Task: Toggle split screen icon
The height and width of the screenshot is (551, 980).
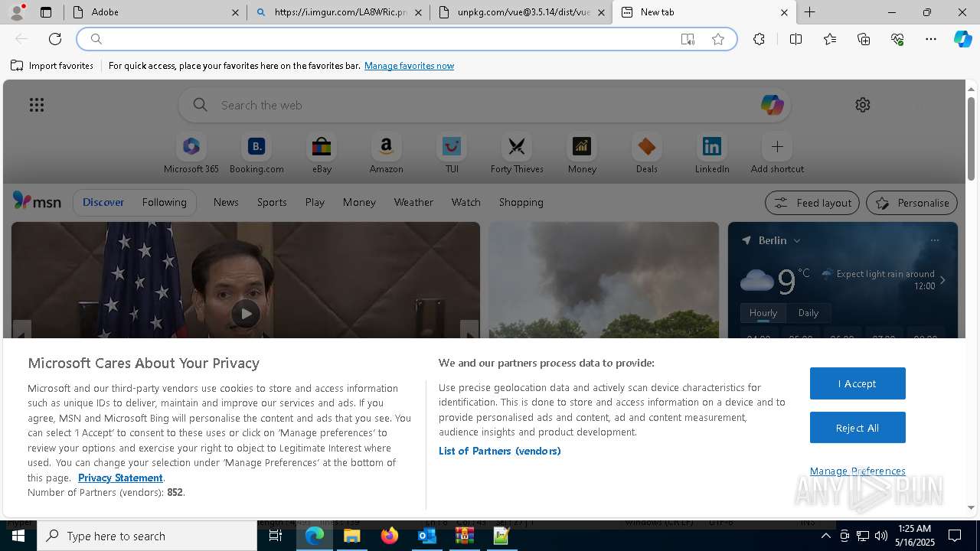Action: [795, 39]
